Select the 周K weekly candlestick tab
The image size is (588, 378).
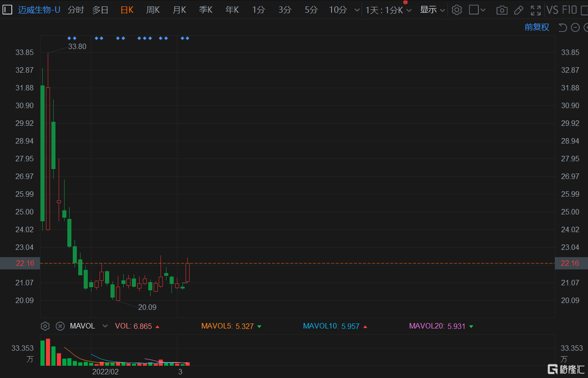click(153, 10)
